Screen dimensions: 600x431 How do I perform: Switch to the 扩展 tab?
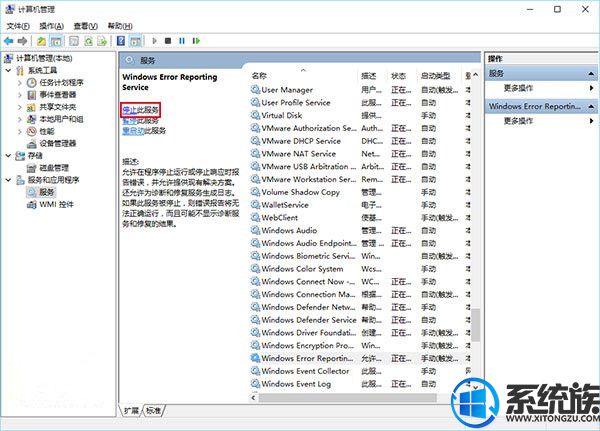(x=131, y=410)
